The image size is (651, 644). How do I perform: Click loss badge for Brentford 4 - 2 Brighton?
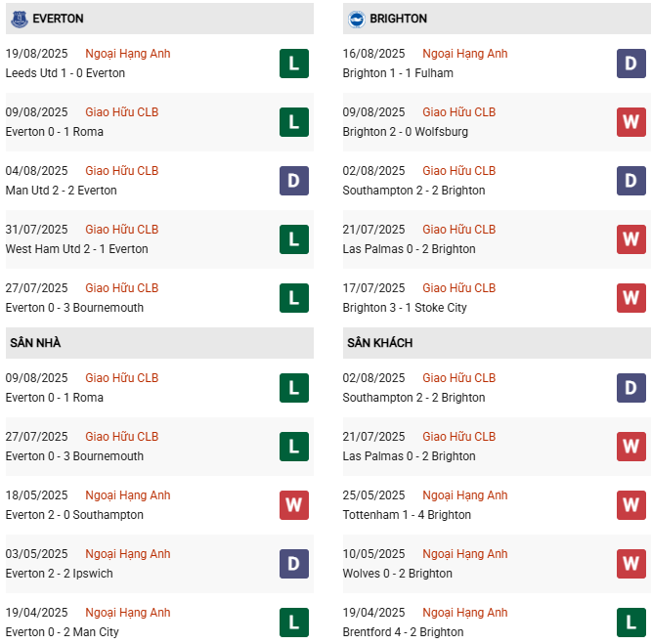coord(631,623)
